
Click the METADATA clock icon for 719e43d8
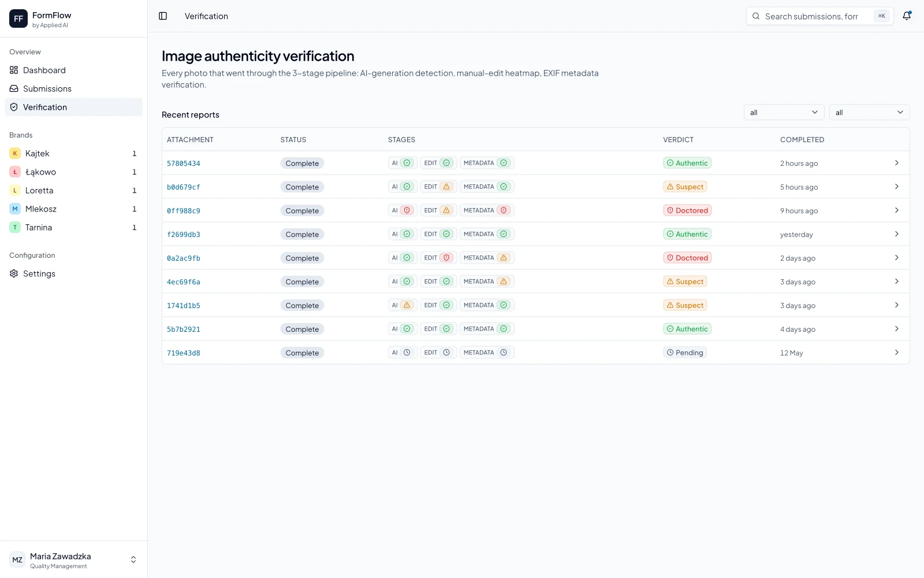pyautogui.click(x=504, y=353)
